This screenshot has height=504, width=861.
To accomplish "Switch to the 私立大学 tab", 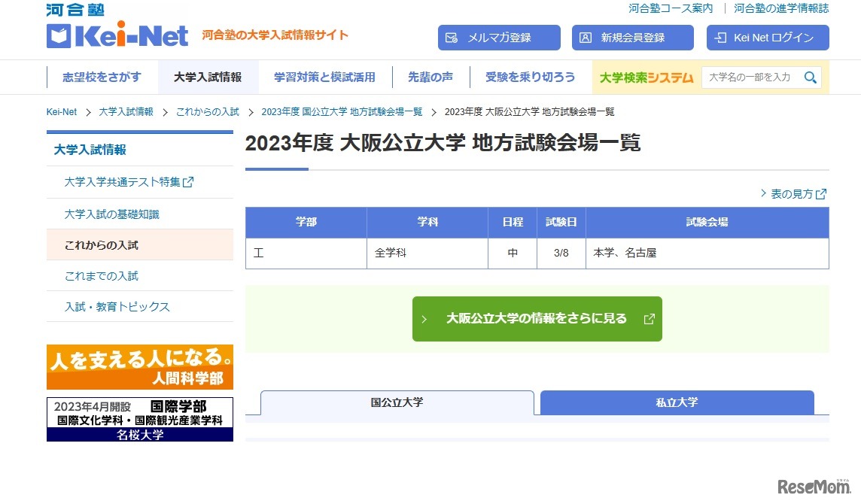I will [676, 402].
